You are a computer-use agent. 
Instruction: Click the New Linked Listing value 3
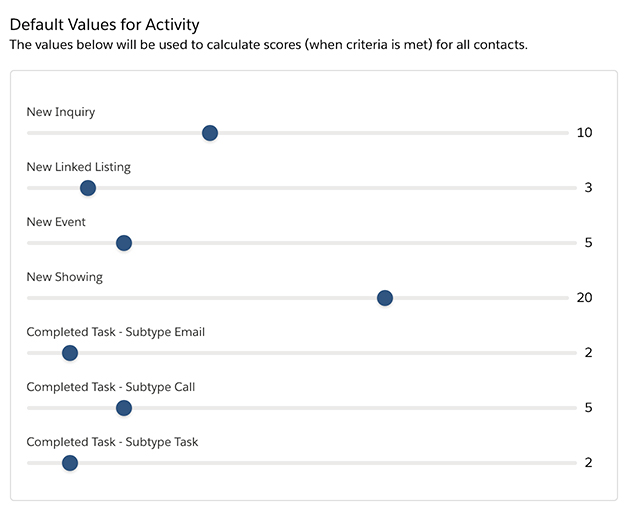tap(588, 188)
